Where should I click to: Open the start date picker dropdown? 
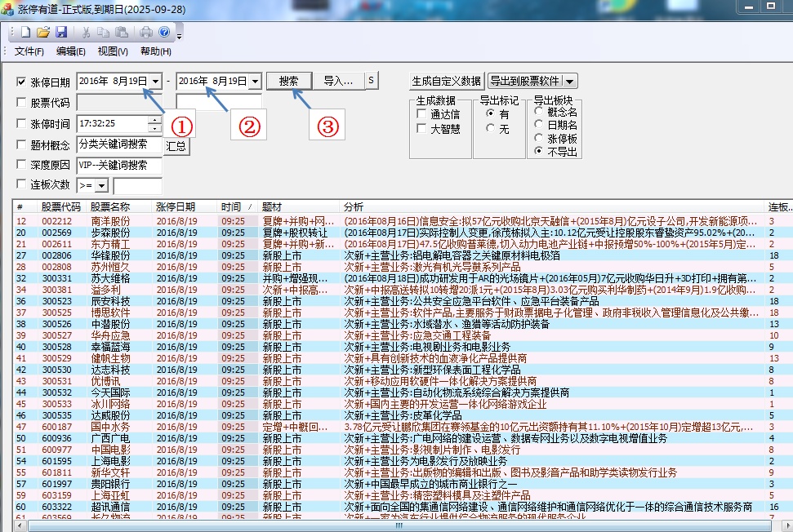156,82
